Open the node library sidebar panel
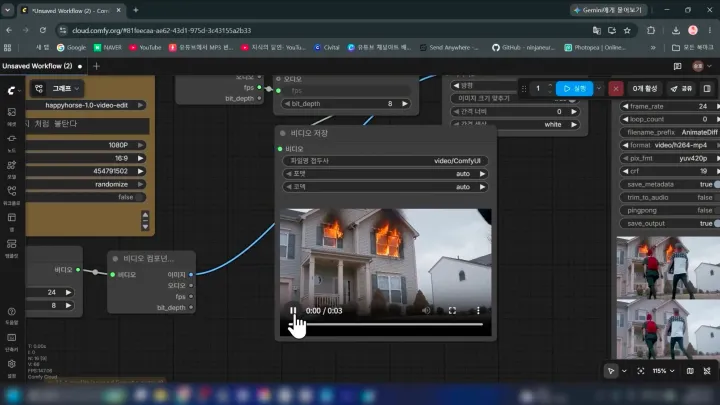This screenshot has height=405, width=720. coord(11,142)
